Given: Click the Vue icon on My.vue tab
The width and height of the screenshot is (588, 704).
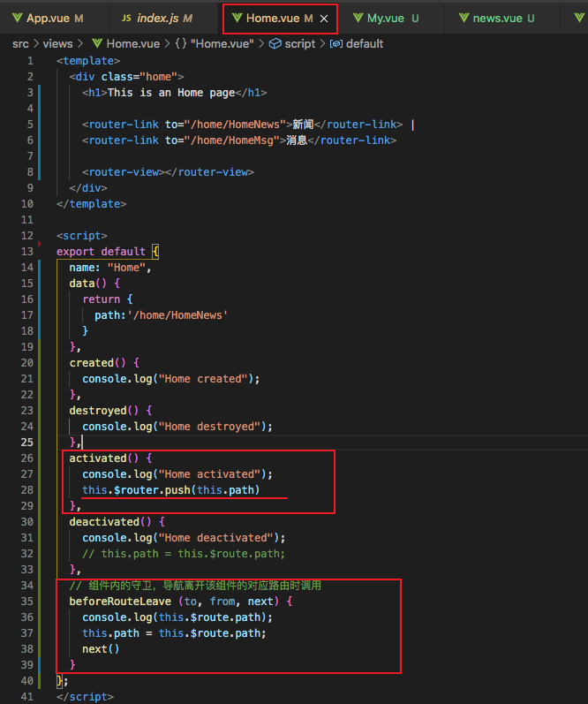Looking at the screenshot, I should 358,18.
